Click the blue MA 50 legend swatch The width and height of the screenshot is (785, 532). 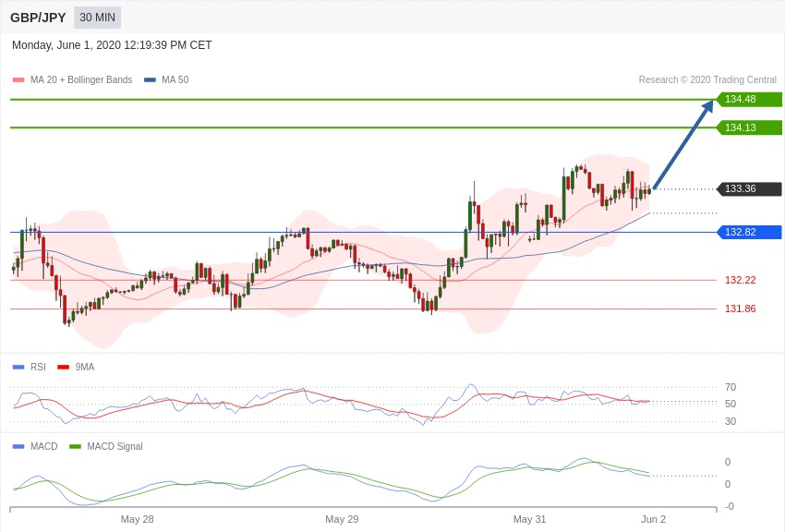[x=150, y=79]
